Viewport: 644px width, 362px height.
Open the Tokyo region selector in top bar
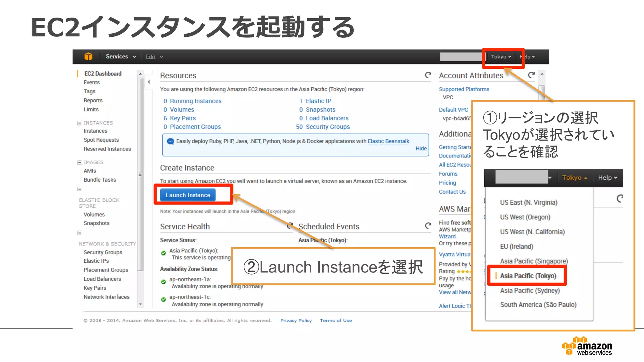pos(501,57)
